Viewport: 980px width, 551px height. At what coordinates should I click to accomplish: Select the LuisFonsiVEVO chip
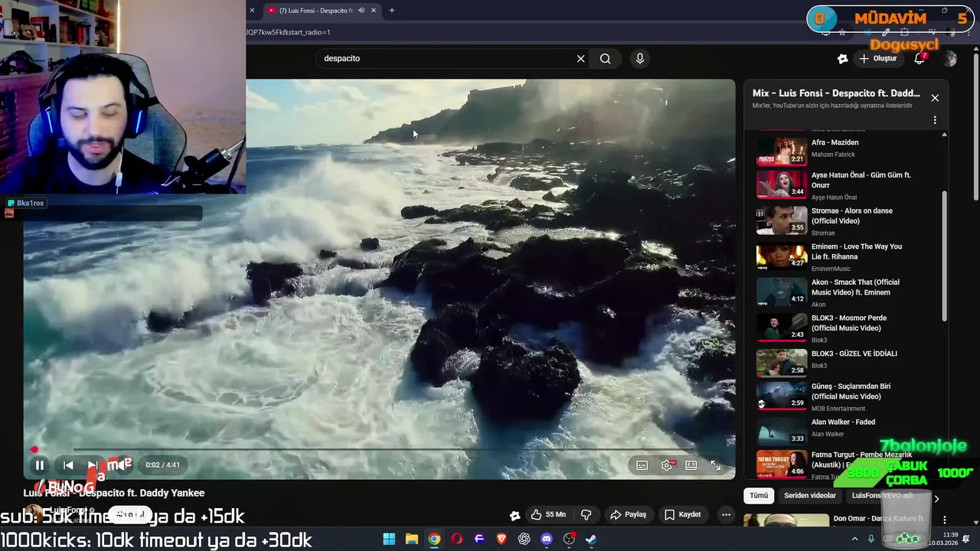click(x=882, y=495)
